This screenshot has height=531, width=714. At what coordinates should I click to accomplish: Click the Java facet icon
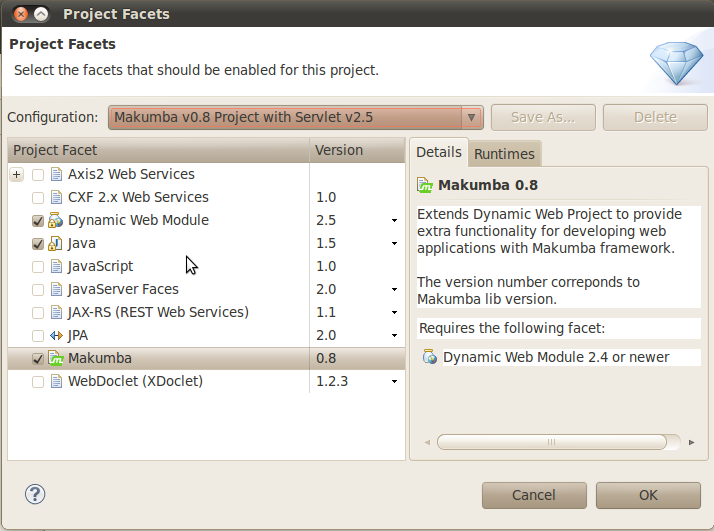point(56,243)
